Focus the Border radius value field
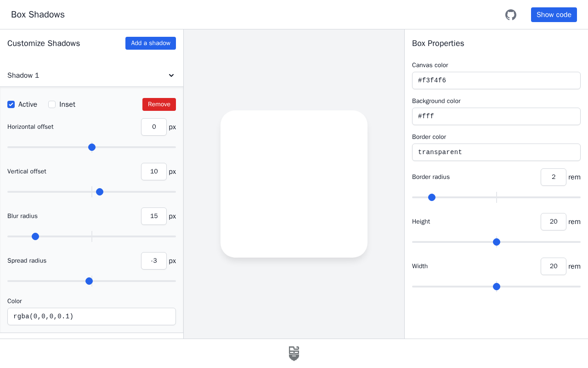The width and height of the screenshot is (588, 368). coord(554,177)
